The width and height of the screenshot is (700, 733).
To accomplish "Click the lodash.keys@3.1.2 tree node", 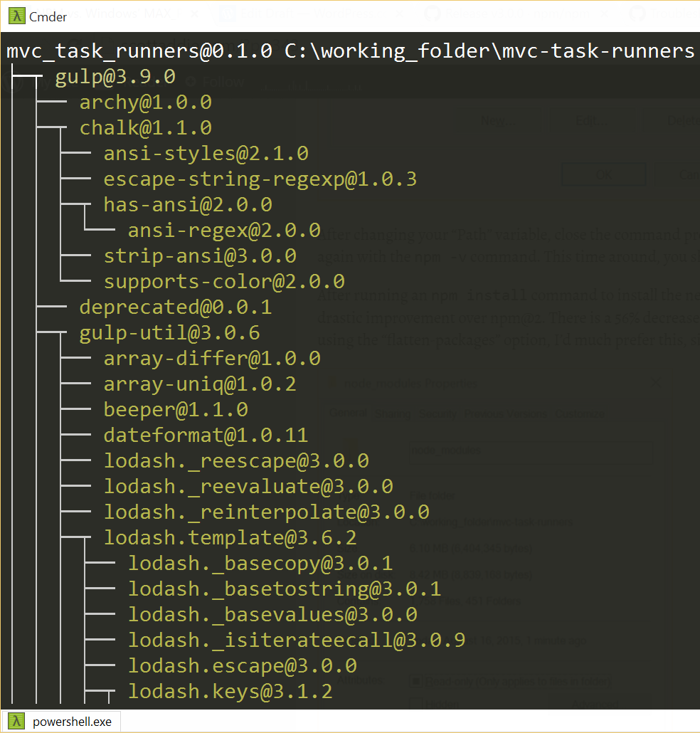I will pos(230,692).
